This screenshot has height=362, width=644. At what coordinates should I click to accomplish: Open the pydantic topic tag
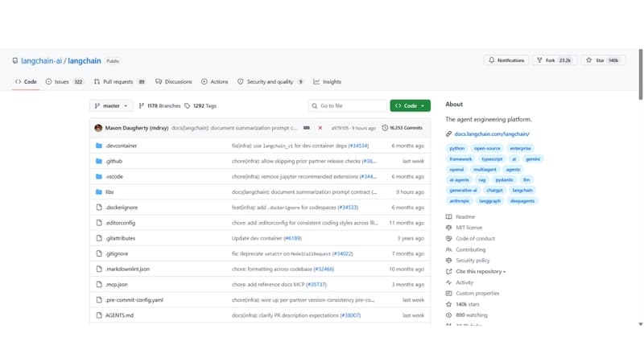(x=504, y=179)
